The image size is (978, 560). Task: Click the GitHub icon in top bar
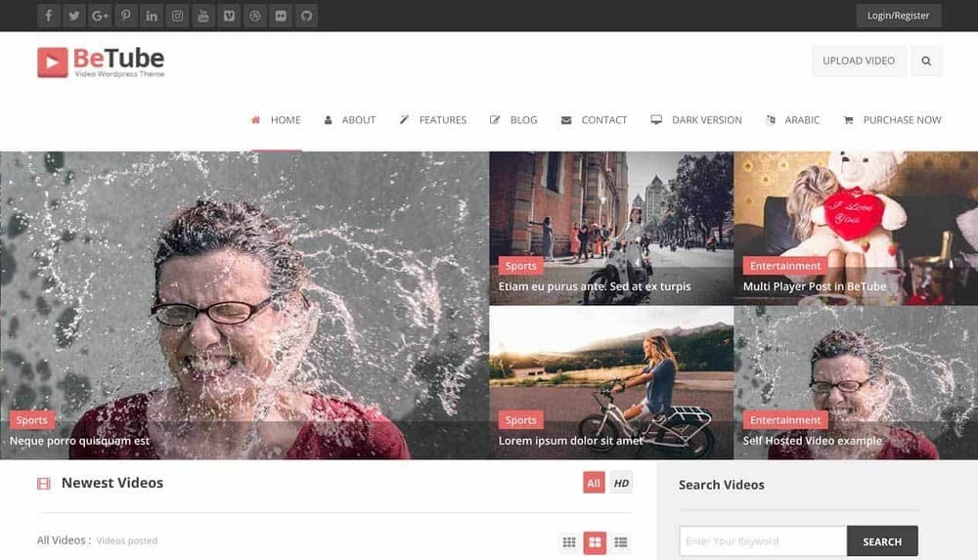coord(305,16)
